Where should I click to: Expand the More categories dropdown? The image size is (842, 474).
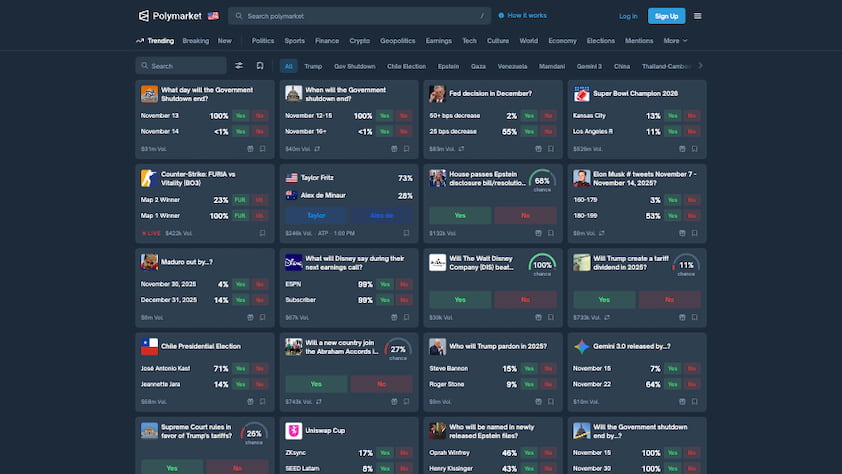[675, 41]
